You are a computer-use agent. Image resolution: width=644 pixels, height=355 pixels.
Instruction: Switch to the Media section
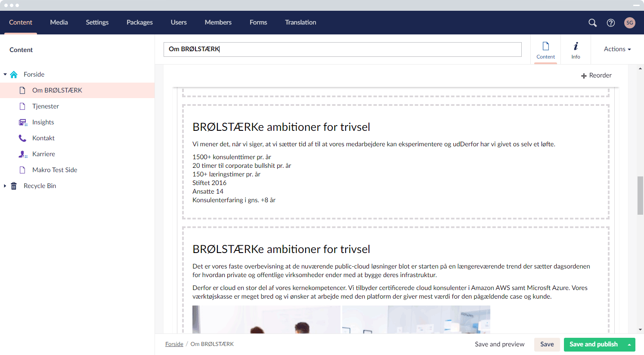[x=59, y=22]
